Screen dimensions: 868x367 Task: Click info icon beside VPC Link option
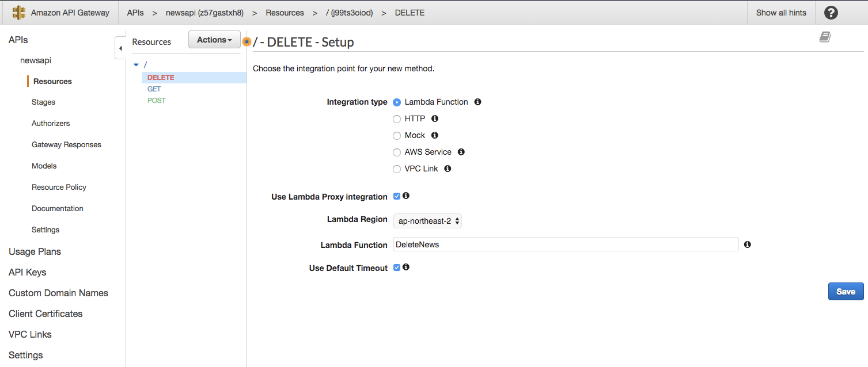448,169
